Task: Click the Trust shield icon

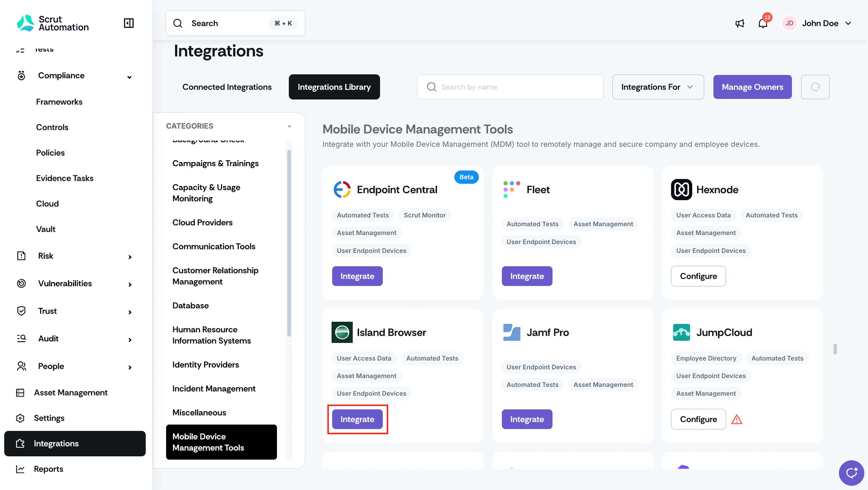Action: click(x=21, y=311)
